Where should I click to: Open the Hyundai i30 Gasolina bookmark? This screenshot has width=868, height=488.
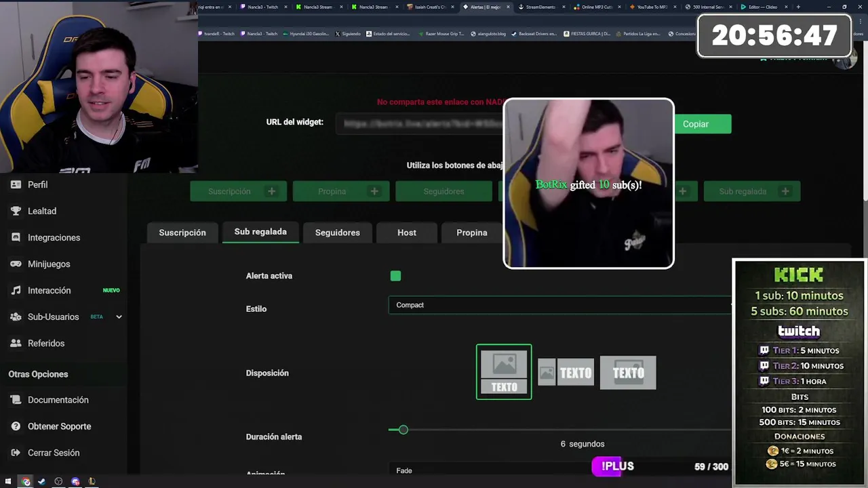(305, 33)
